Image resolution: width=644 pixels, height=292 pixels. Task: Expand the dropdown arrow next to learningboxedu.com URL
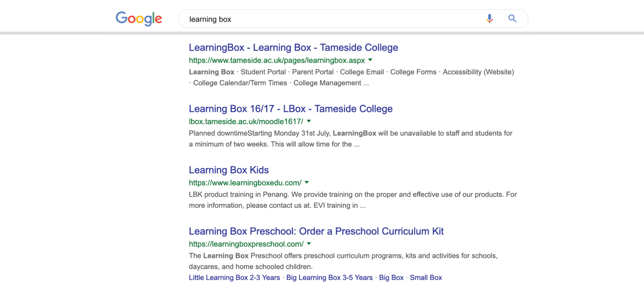point(306,182)
